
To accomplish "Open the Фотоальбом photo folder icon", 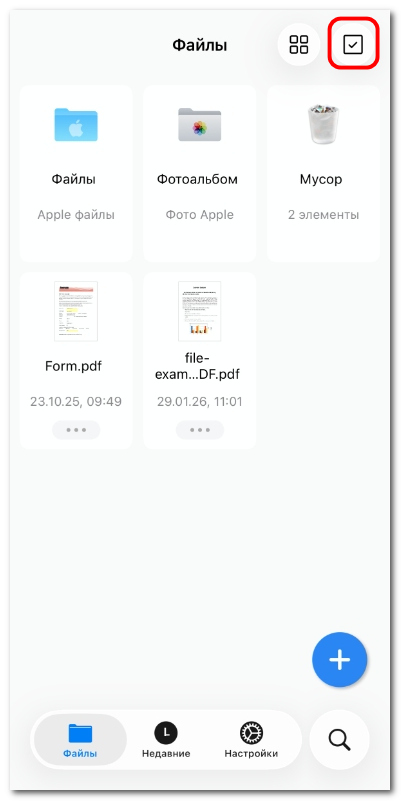I will (x=200, y=125).
